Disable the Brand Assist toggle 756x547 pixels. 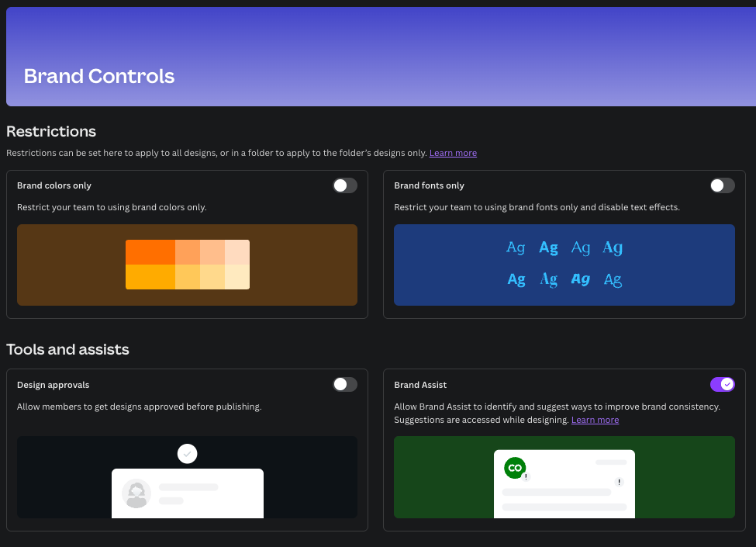tap(722, 385)
